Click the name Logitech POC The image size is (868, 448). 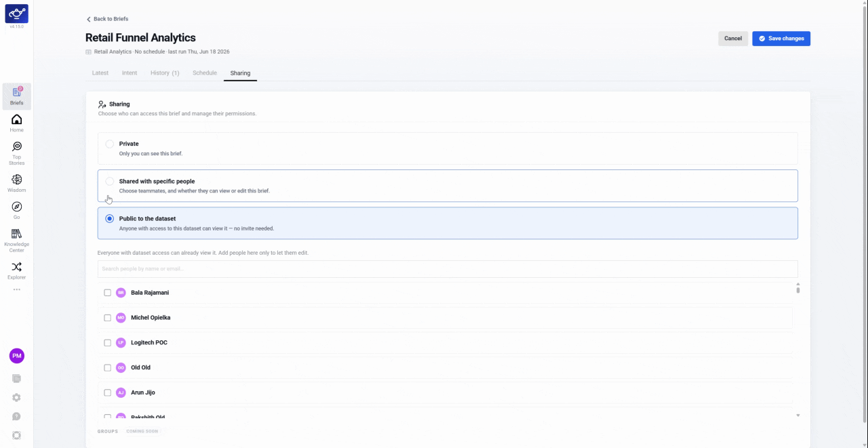[x=149, y=343]
